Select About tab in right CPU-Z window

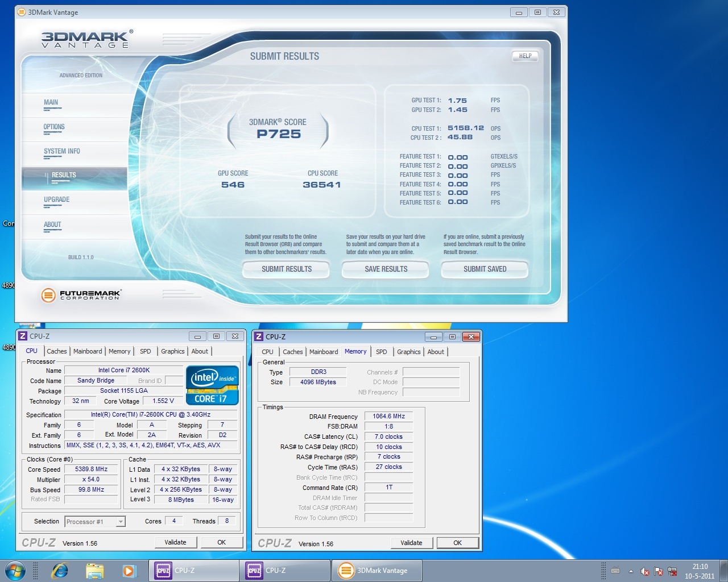point(436,352)
